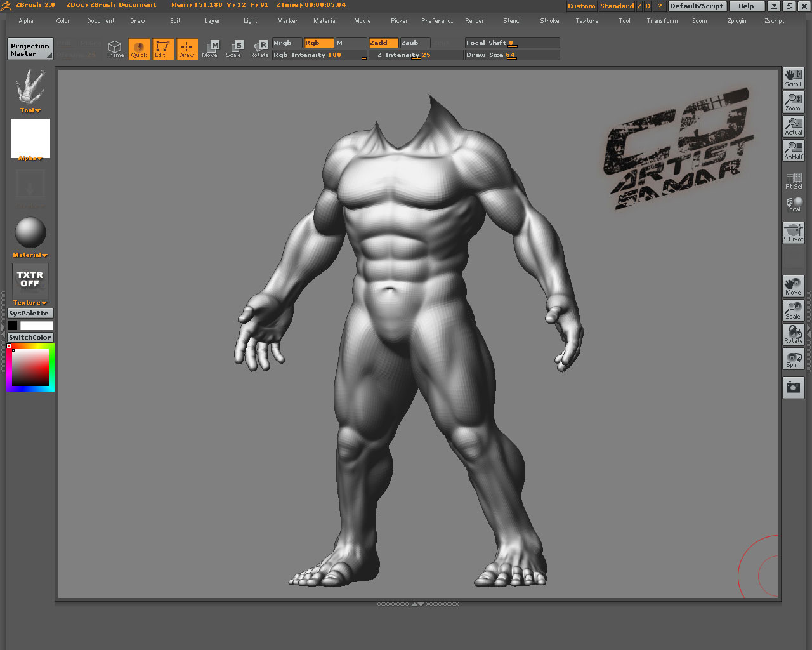The height and width of the screenshot is (650, 812).
Task: Open the Stroke menu
Action: [549, 21]
